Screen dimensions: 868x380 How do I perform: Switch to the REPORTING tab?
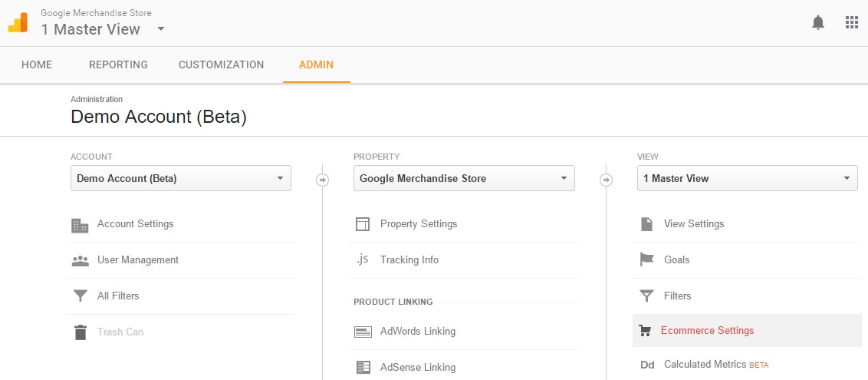point(118,64)
